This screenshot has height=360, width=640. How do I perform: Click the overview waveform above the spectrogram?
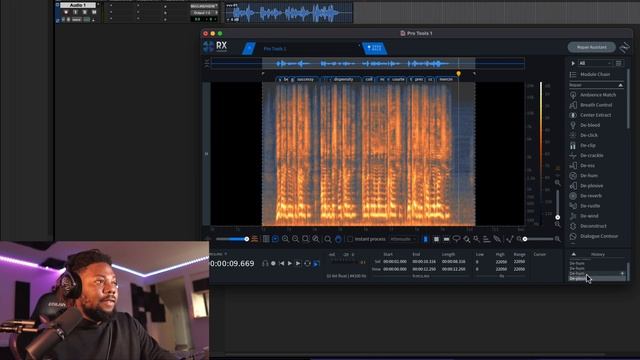point(368,63)
